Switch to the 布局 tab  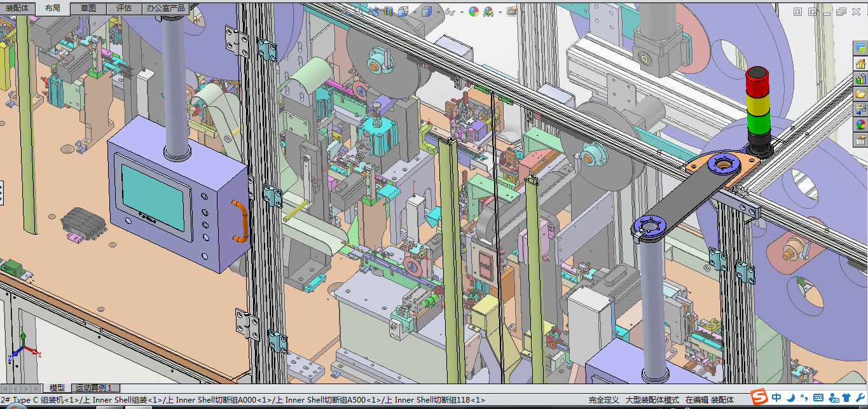point(53,8)
